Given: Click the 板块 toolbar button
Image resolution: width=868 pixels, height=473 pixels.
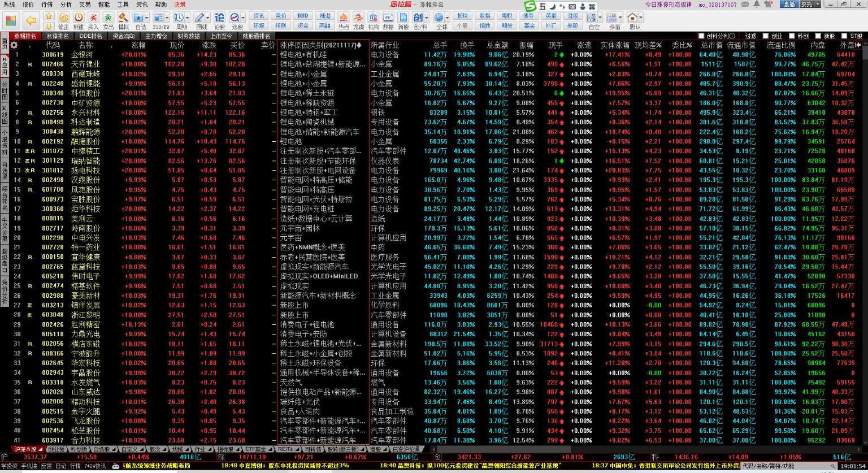Looking at the screenshot, I should [x=462, y=16].
